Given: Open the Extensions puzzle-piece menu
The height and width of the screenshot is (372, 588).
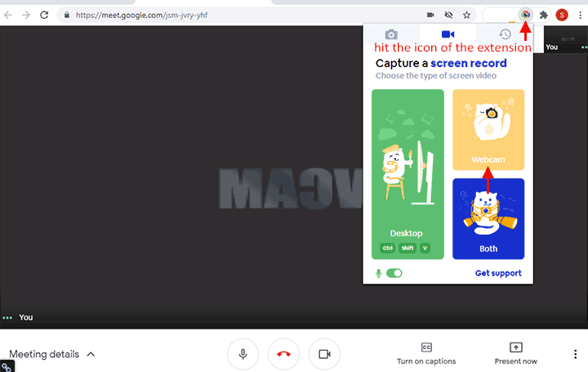Looking at the screenshot, I should [x=543, y=15].
